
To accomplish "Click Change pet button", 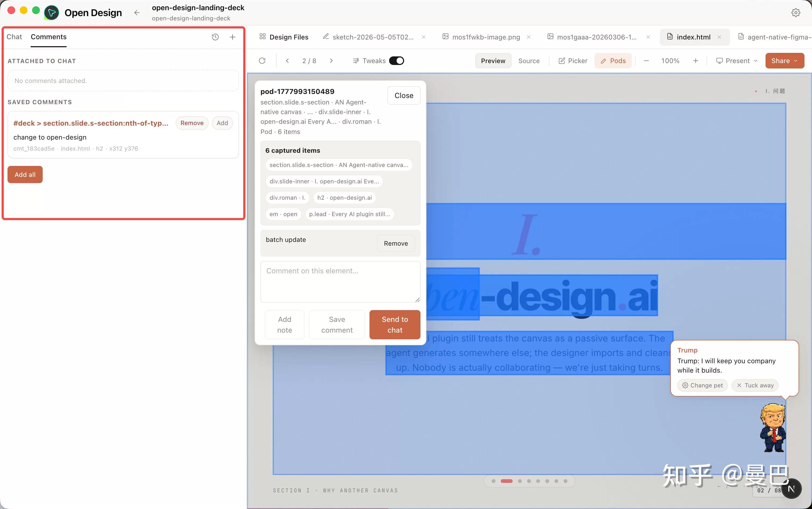I will coord(702,385).
